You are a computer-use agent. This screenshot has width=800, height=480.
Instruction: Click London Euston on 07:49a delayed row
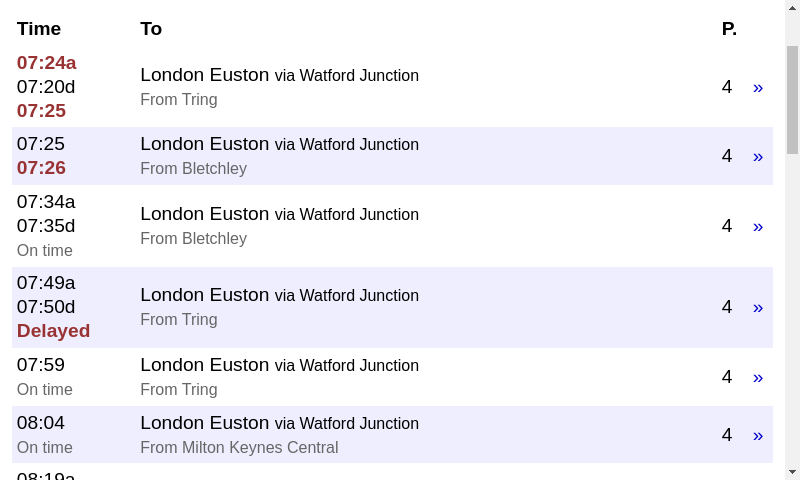coord(204,295)
